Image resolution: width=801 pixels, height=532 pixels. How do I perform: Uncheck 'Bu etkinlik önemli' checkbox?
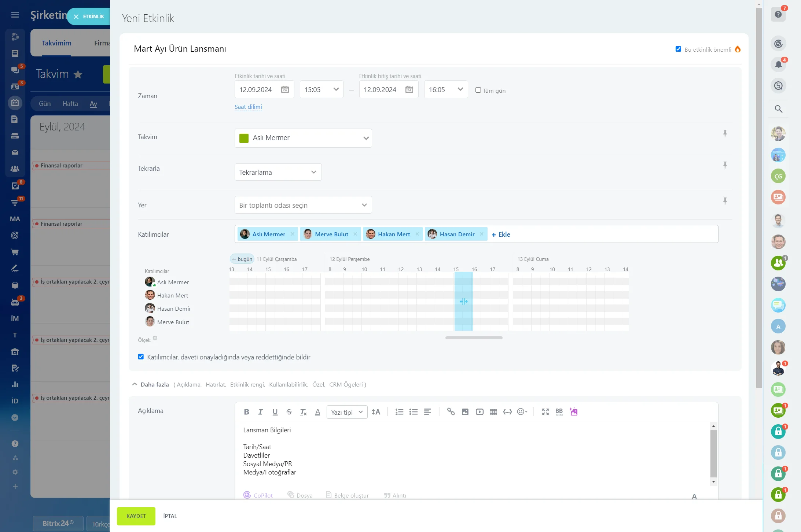[678, 49]
